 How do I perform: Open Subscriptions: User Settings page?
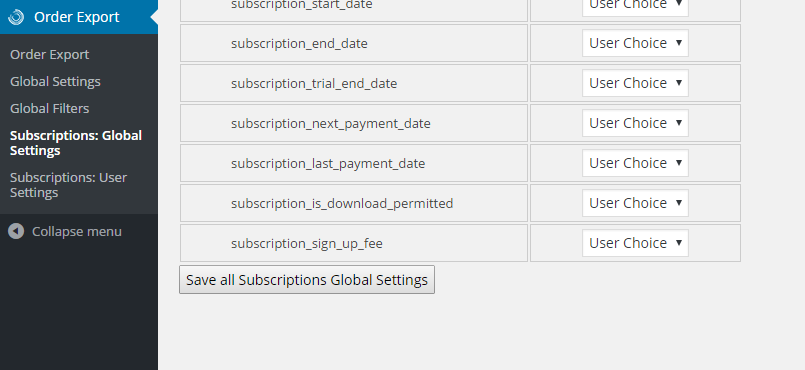pos(68,185)
